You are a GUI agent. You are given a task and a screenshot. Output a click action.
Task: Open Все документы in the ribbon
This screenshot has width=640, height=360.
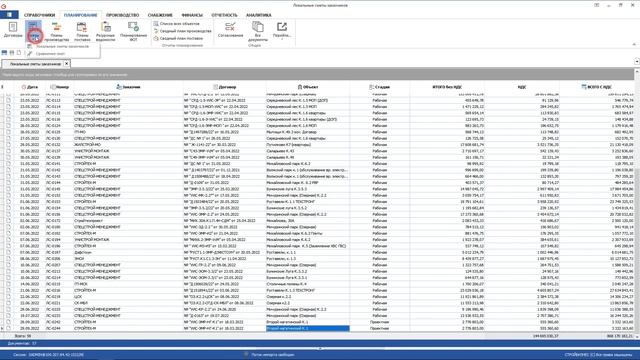click(x=258, y=32)
